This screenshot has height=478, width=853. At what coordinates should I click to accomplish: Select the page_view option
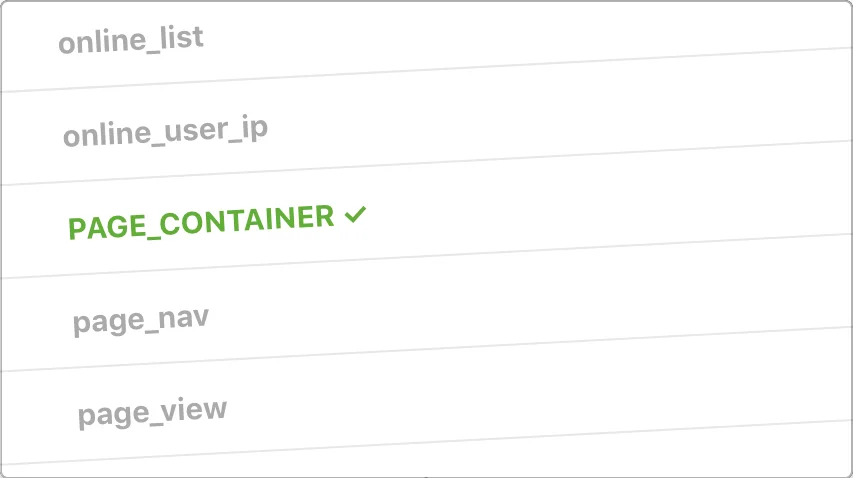[152, 412]
